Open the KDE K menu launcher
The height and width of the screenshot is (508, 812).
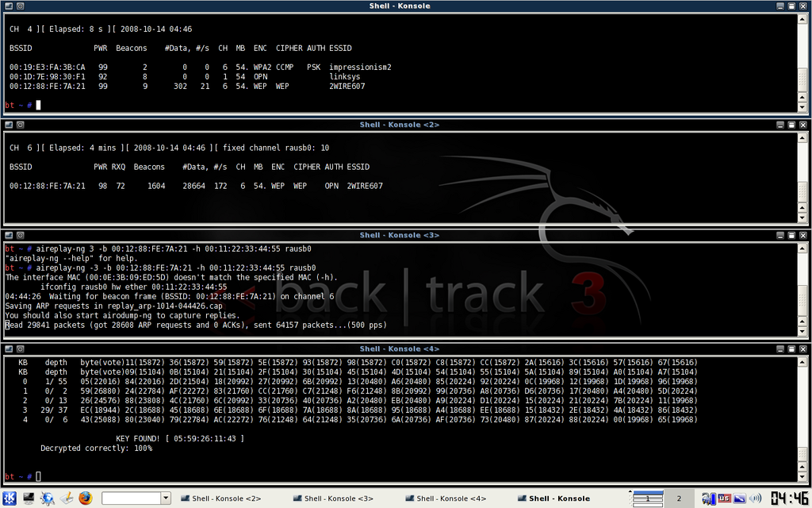(10, 498)
